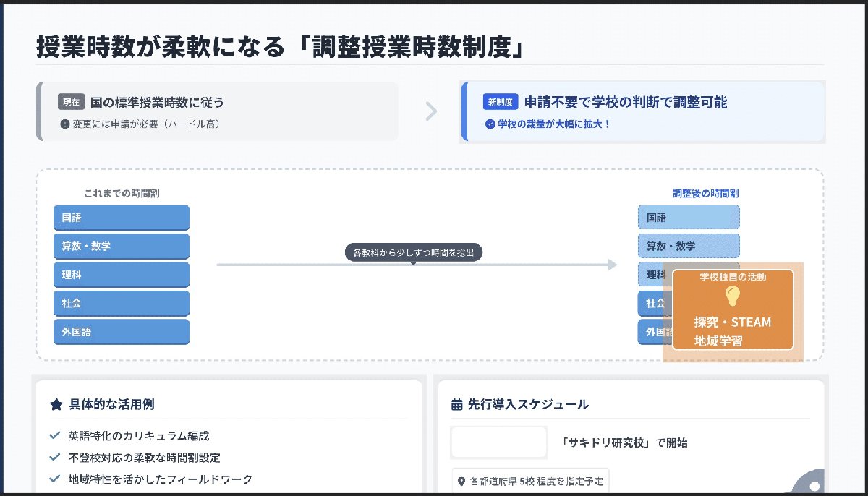Click the checkmark icon beside 学校の裁量が大幅に拡大
Viewport: 868px width, 496px height.
click(x=490, y=124)
